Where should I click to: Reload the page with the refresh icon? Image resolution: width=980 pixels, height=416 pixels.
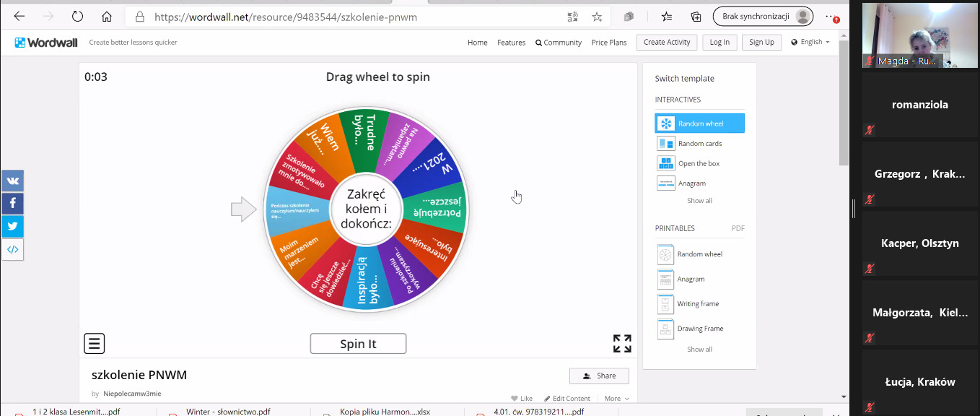[77, 17]
